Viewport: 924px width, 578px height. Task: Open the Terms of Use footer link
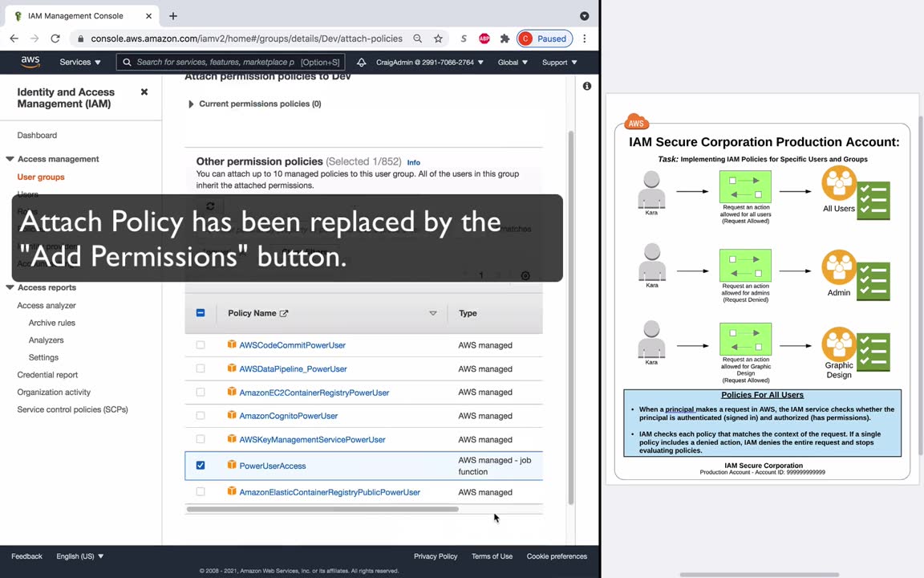pos(492,556)
